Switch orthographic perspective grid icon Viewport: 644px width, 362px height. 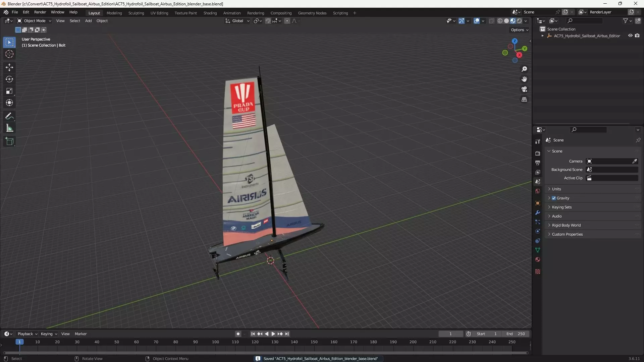[x=524, y=100]
